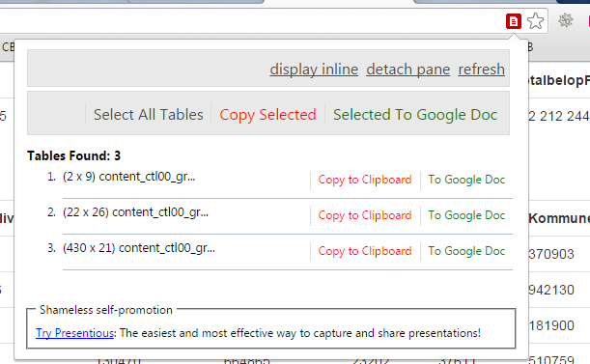Viewport: 590px width, 364px height.
Task: Click the red table capture extension icon
Action: pos(514,21)
